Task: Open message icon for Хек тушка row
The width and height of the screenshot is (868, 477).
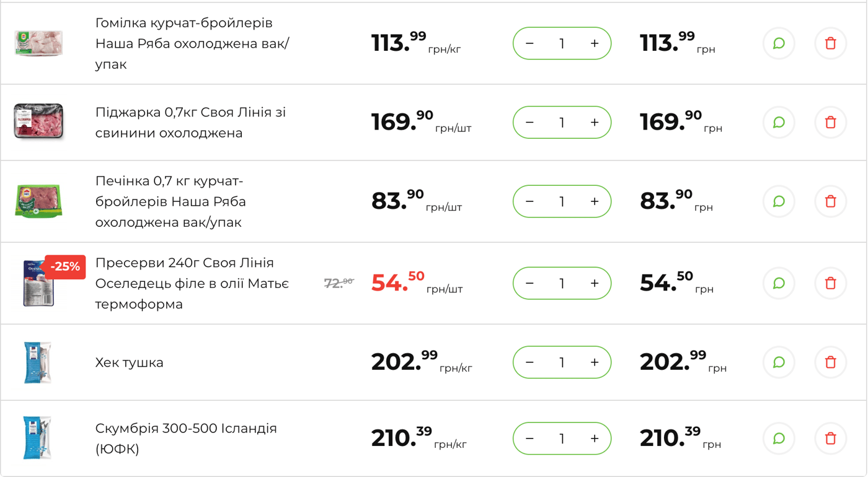Action: (x=779, y=362)
